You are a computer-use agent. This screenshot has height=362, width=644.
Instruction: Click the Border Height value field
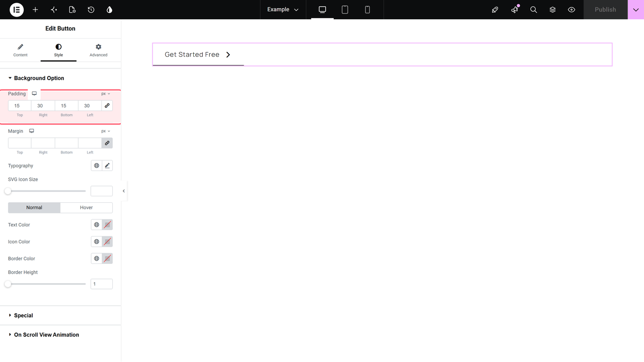pyautogui.click(x=101, y=284)
